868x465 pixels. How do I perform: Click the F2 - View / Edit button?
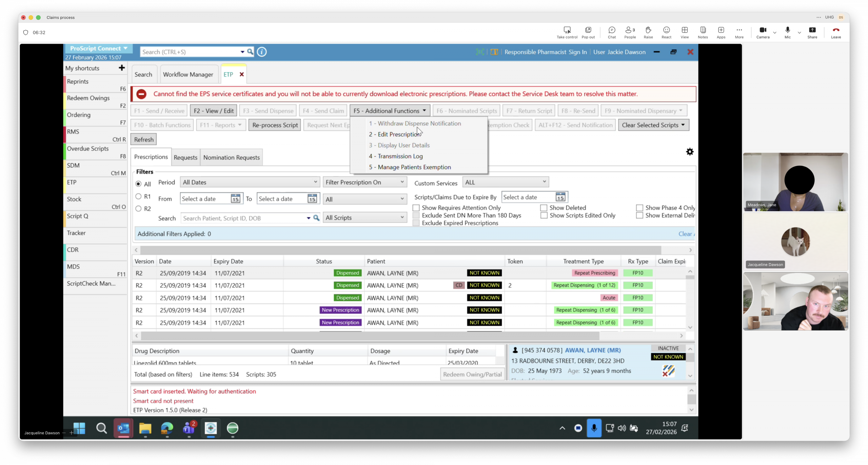pyautogui.click(x=214, y=111)
